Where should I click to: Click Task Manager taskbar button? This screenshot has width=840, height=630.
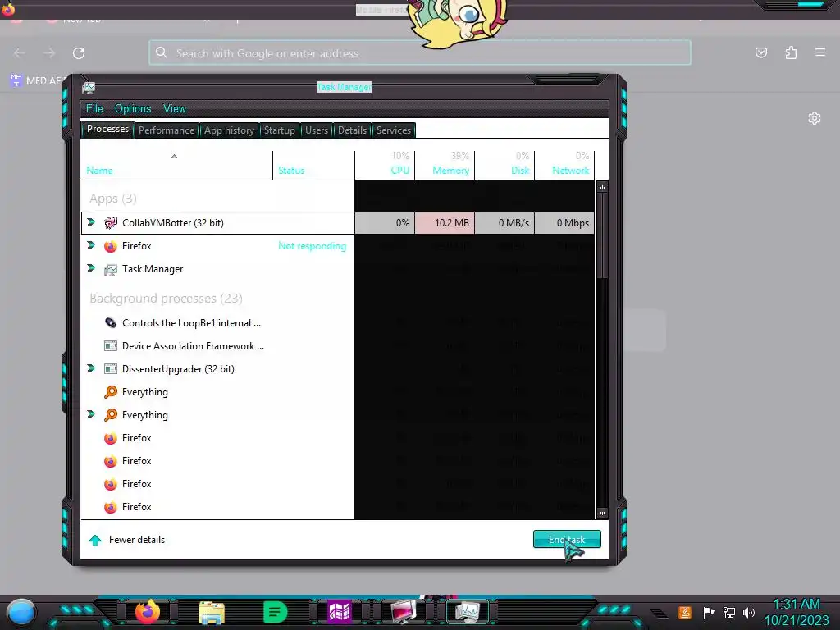(468, 612)
